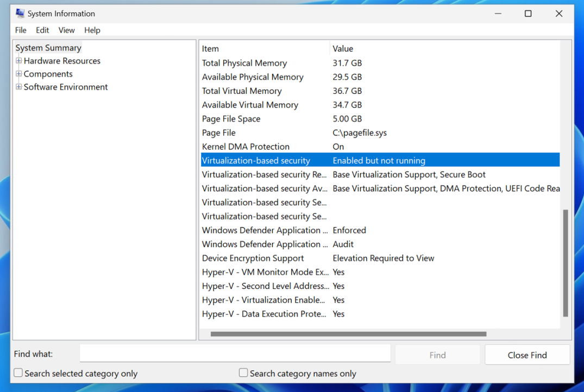Expand the Software Environment tree node
584x392 pixels.
(x=19, y=87)
